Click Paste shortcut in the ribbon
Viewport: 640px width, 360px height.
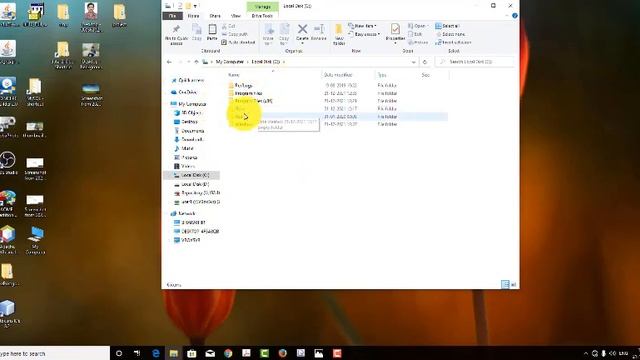click(x=238, y=42)
